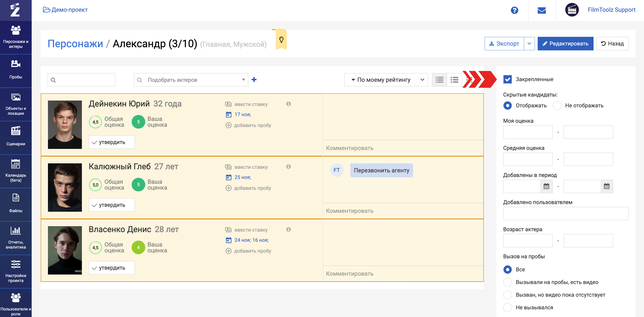Select Не вызывался radio option
This screenshot has width=644, height=317.
pos(508,307)
